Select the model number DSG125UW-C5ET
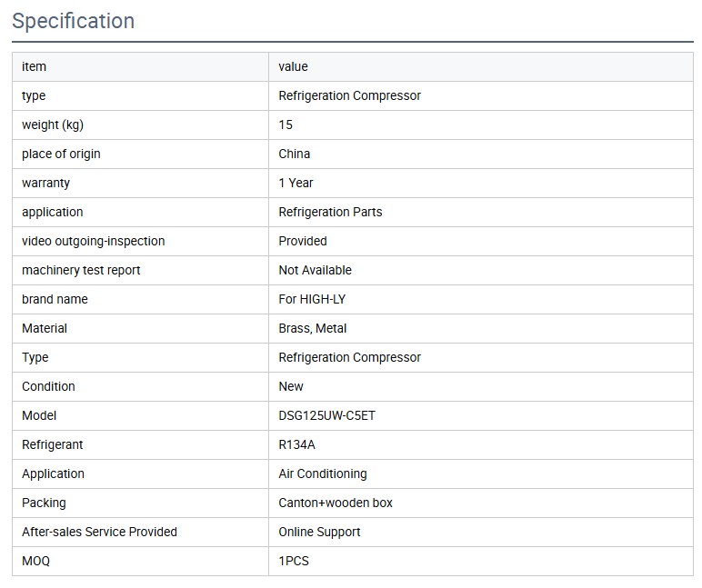702x588 pixels. (326, 415)
